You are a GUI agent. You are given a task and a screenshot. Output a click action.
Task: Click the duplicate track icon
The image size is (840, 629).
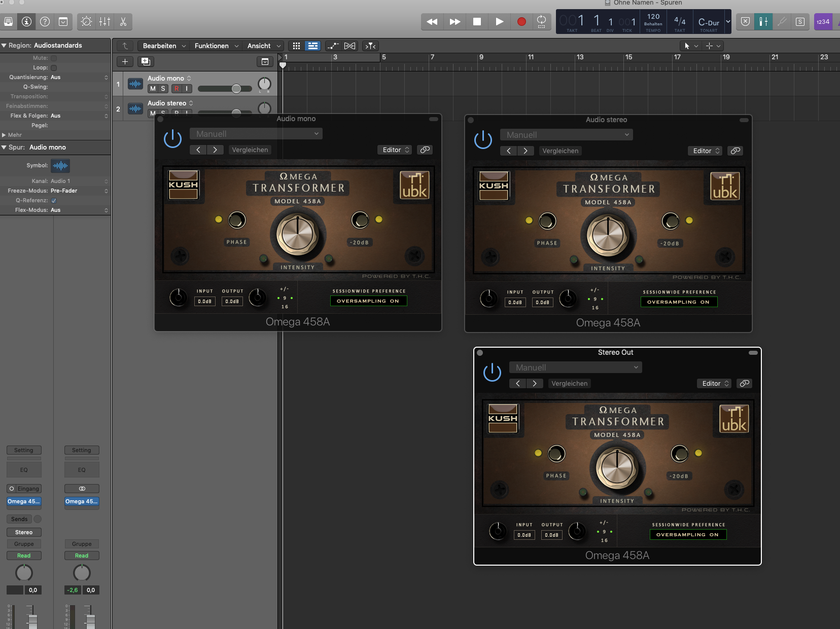coord(146,61)
